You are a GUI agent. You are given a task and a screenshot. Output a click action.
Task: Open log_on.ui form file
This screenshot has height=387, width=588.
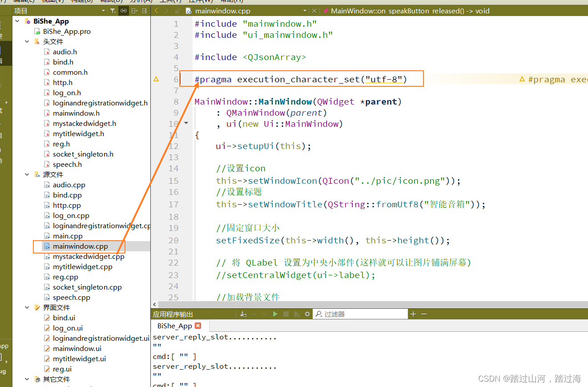(68, 328)
